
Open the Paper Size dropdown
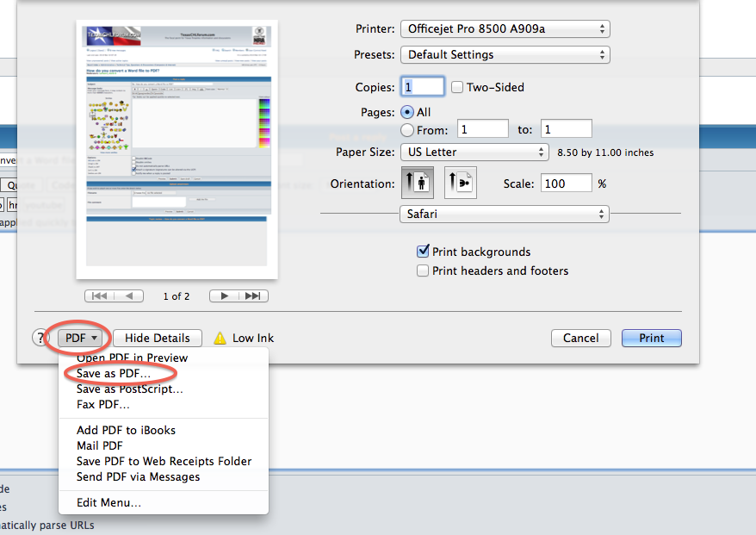[x=474, y=152]
